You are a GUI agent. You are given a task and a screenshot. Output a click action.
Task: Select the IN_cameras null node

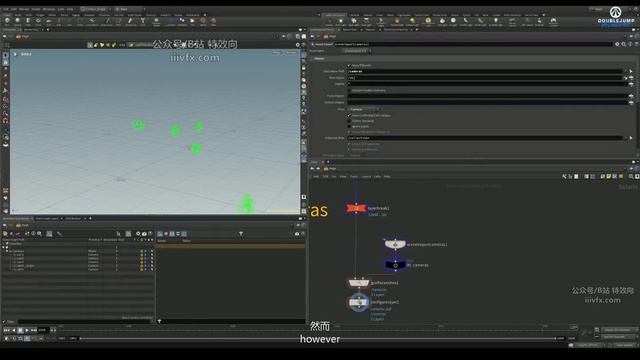point(395,265)
